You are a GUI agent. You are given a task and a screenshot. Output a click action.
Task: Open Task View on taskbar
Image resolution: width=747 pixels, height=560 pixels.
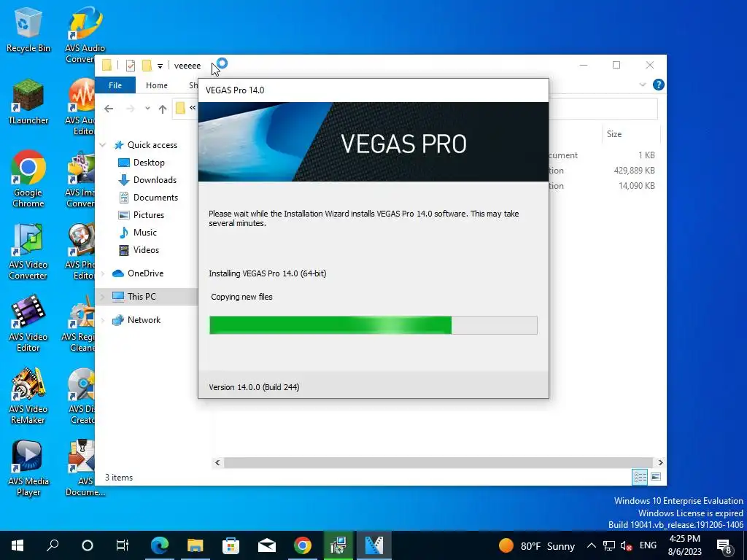click(123, 545)
